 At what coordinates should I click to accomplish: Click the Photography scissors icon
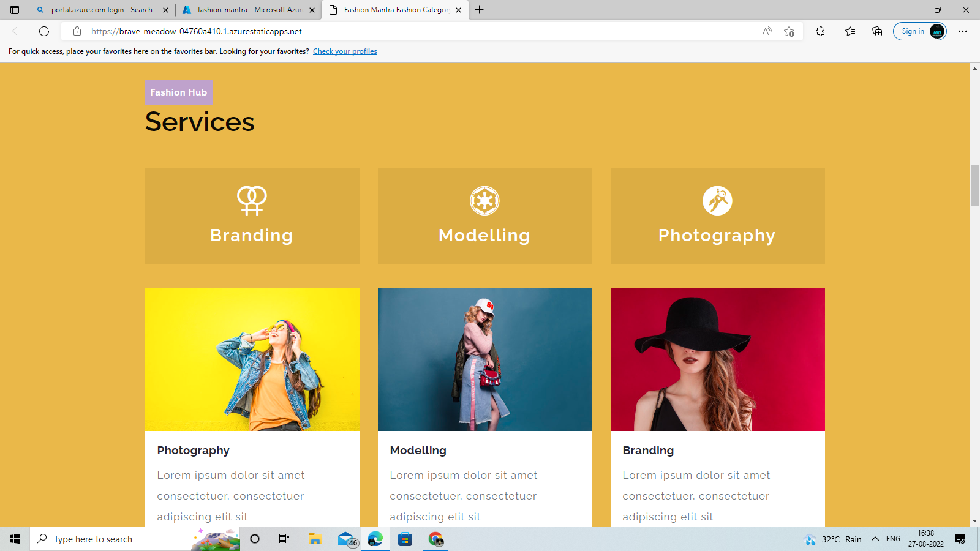coord(717,200)
